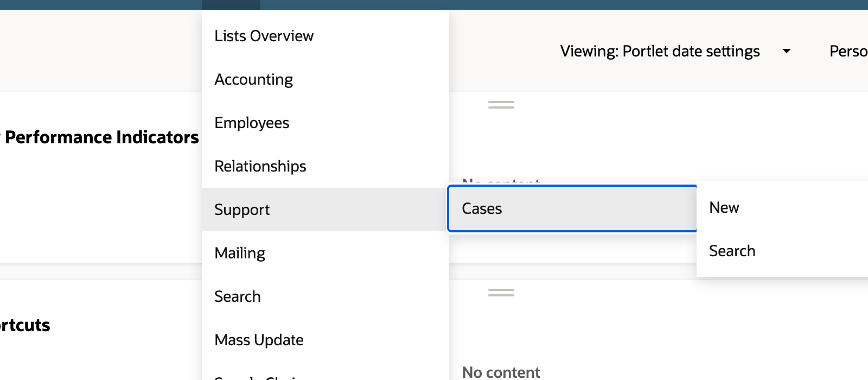Open the Cases submenu item
The width and height of the screenshot is (868, 380).
tap(572, 208)
